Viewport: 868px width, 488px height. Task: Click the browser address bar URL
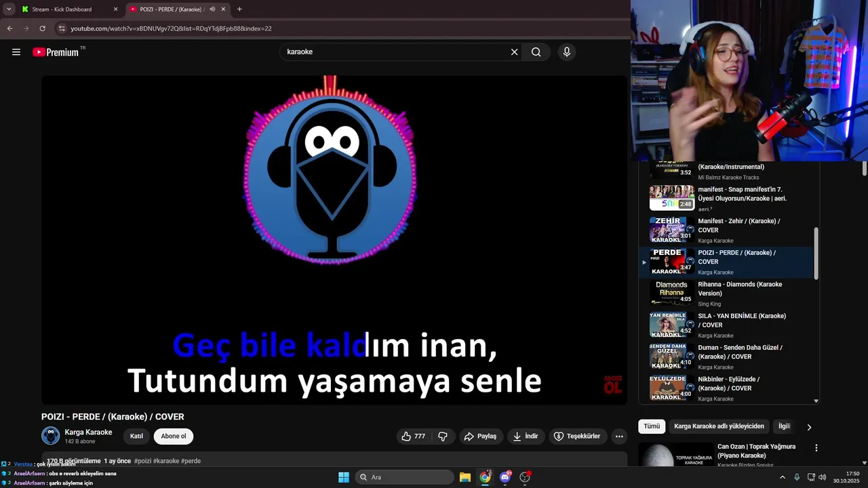click(x=171, y=28)
